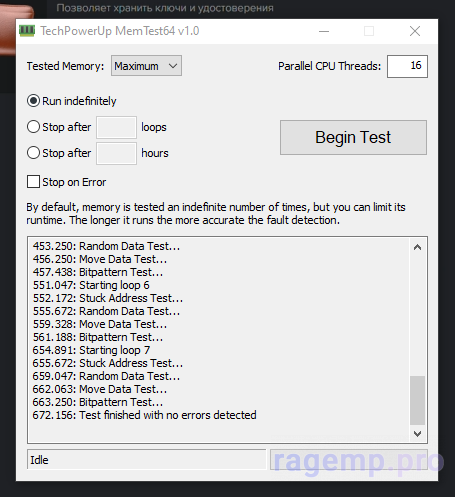Click the hours count input box
Viewport: 455px width, 497px height.
pos(116,153)
